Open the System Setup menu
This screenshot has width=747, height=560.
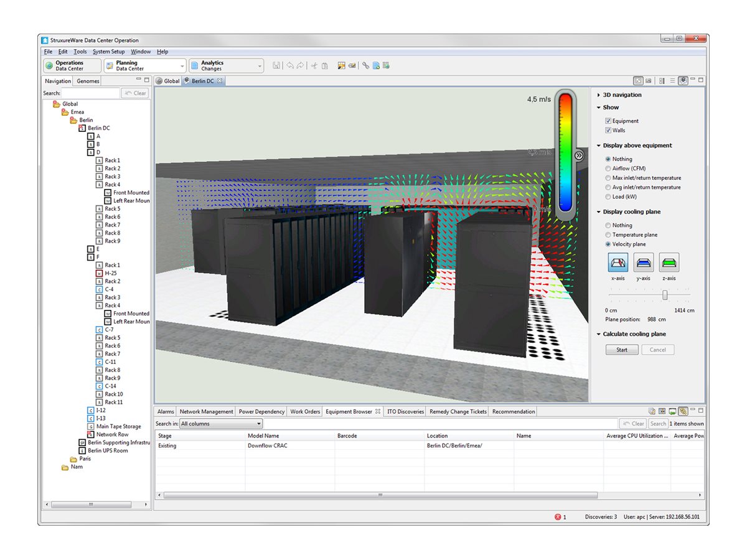pyautogui.click(x=108, y=52)
